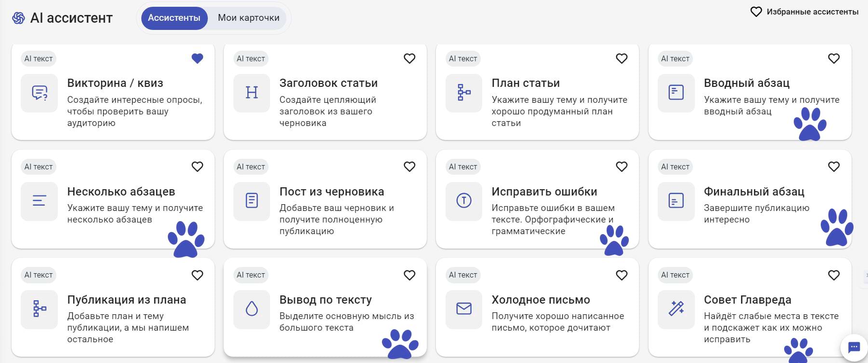Screen dimensions: 868x363
Task: Click the H icon for article headline
Action: pyautogui.click(x=252, y=93)
